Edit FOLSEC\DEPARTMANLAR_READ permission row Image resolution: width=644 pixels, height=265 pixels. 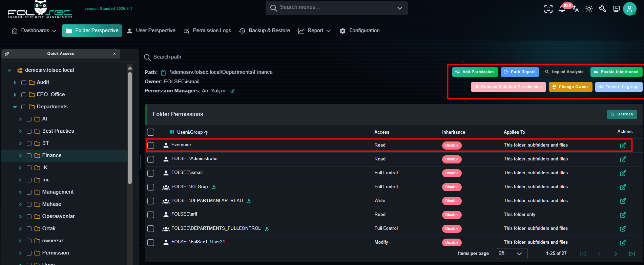[623, 201]
